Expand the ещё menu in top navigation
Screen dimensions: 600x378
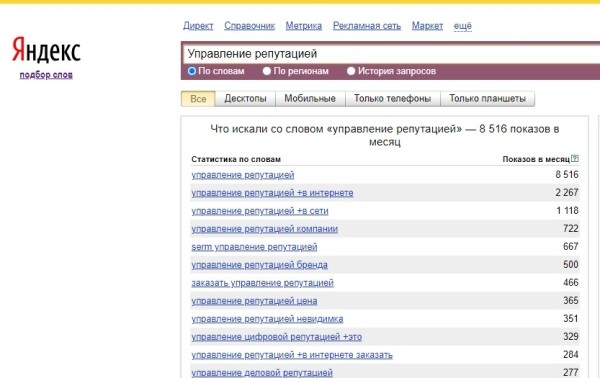[463, 26]
